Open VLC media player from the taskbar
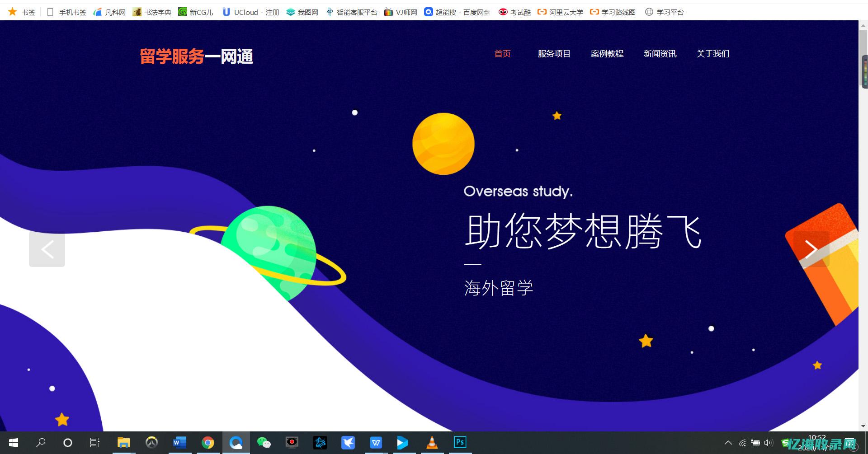This screenshot has height=454, width=868. pyautogui.click(x=432, y=443)
